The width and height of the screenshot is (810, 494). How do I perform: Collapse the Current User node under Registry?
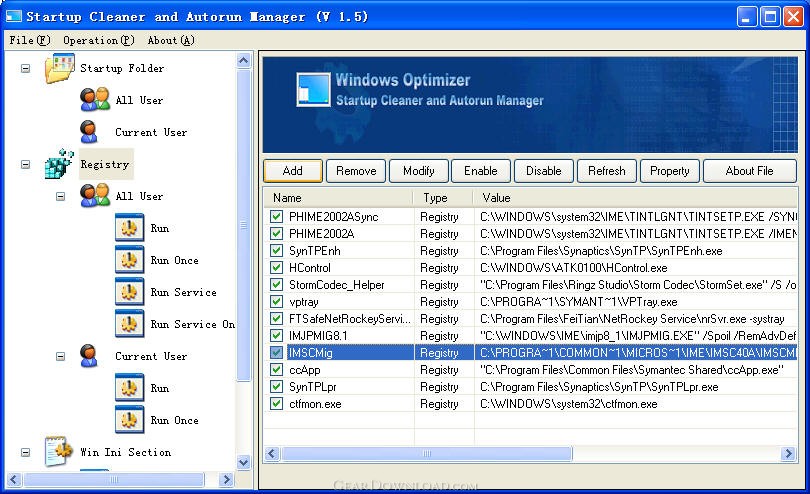(x=60, y=357)
